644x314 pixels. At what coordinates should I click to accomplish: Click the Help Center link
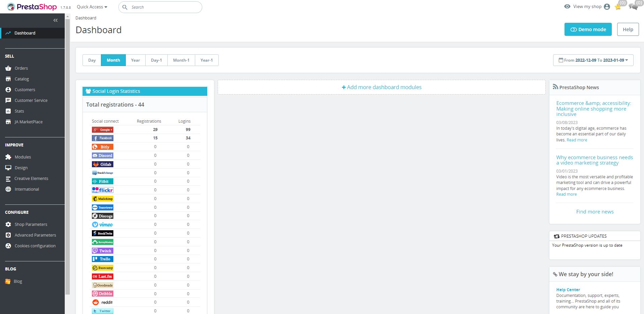(568, 290)
